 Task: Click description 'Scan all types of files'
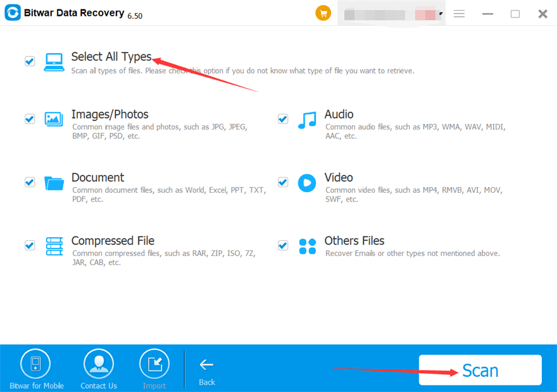click(x=106, y=71)
